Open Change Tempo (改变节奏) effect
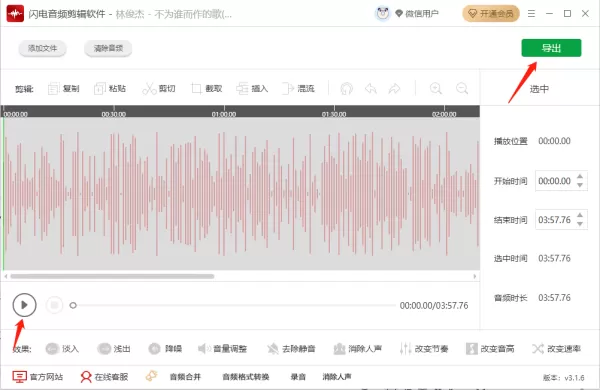The width and height of the screenshot is (600, 390). point(424,349)
